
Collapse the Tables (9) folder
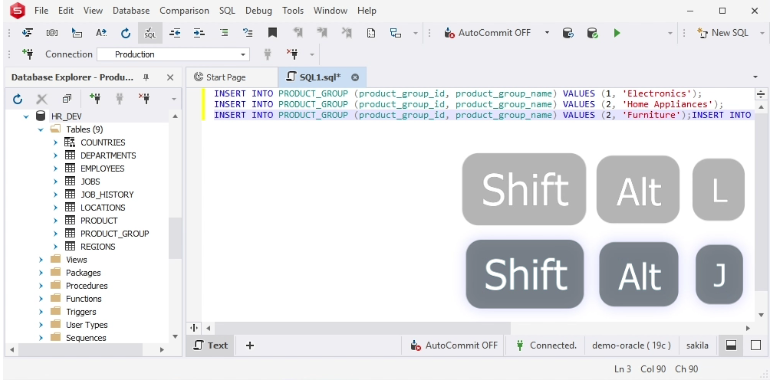[x=41, y=130]
